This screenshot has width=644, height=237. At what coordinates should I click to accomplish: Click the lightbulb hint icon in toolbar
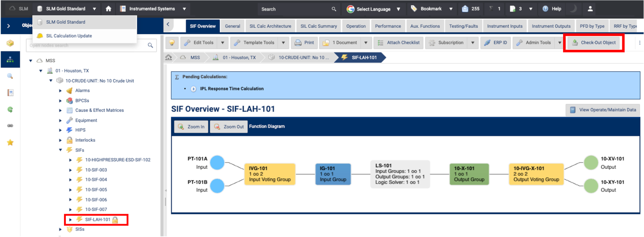click(172, 43)
